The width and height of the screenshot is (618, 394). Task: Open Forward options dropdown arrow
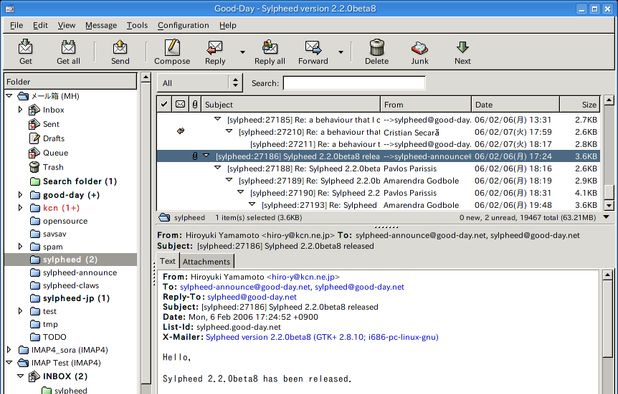[x=341, y=52]
